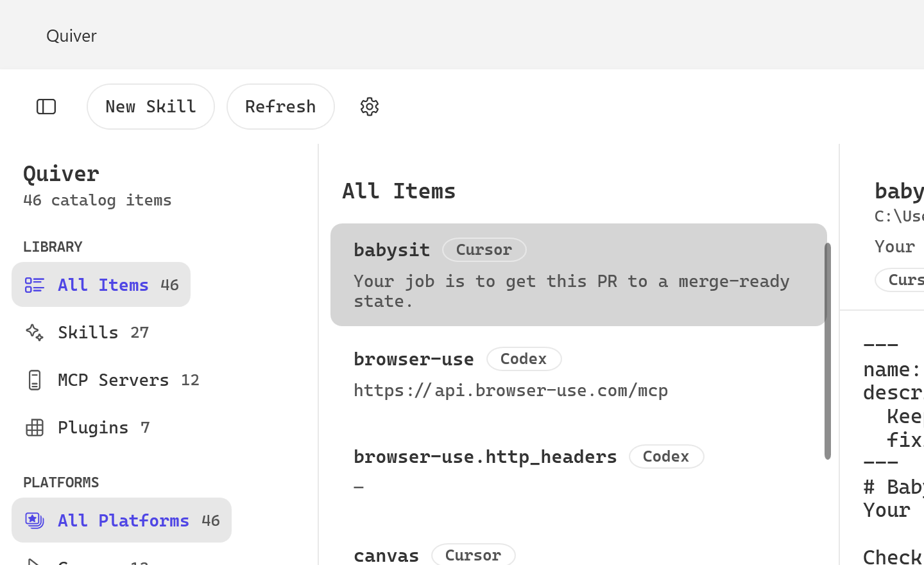This screenshot has height=565, width=924.
Task: Click the Plugins grid icon
Action: point(35,428)
